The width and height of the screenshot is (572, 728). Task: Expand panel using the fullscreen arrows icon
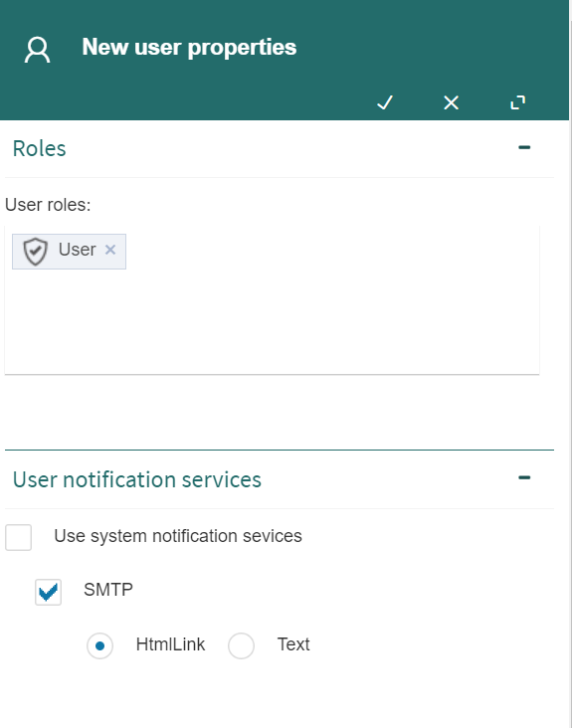click(x=517, y=102)
